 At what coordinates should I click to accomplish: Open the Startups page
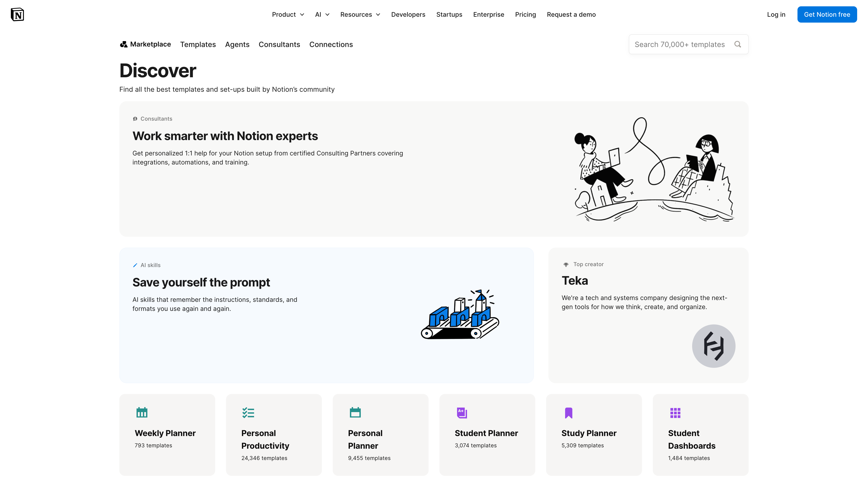pyautogui.click(x=449, y=14)
